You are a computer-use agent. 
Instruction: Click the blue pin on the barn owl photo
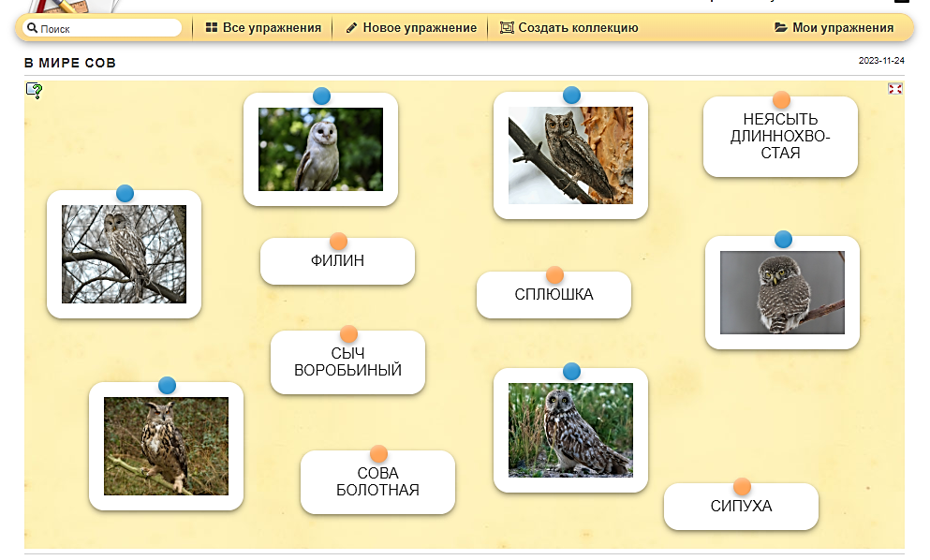point(321,96)
